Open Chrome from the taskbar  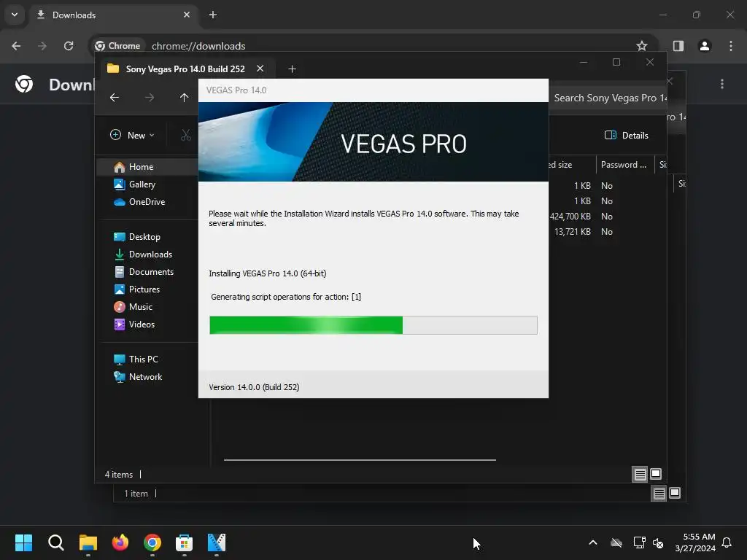coord(152,542)
